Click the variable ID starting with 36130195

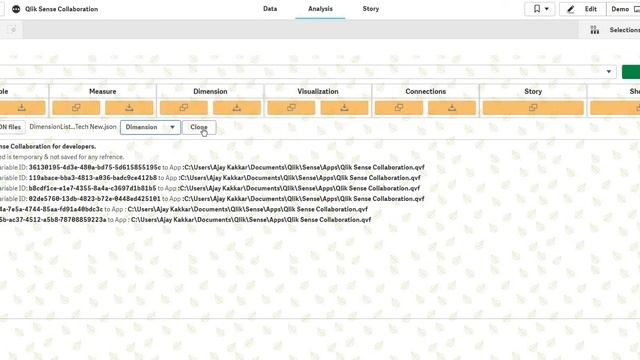point(95,167)
